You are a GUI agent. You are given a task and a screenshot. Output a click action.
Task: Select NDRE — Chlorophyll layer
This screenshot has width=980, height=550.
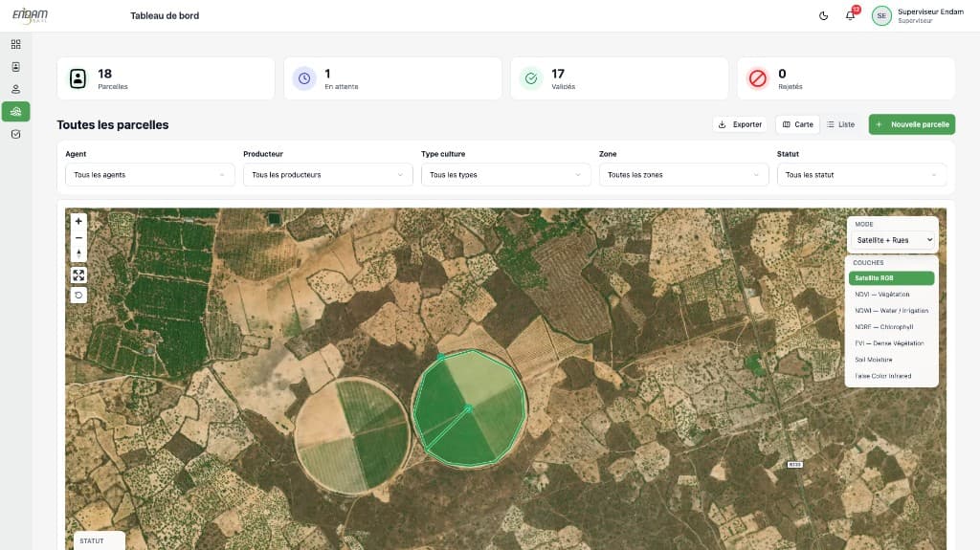(892, 327)
